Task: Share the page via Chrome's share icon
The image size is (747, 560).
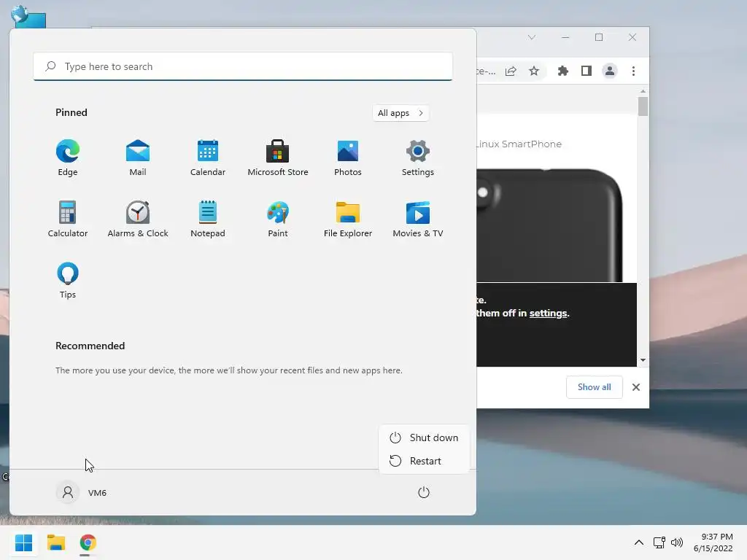Action: (511, 71)
